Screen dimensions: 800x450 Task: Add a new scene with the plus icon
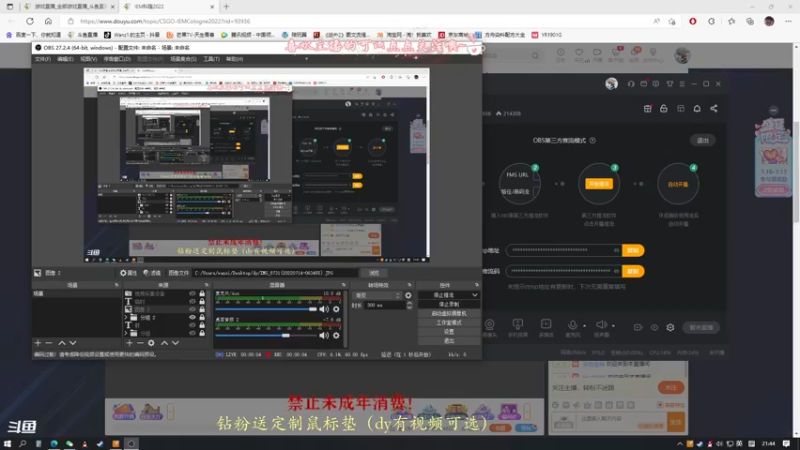38,343
